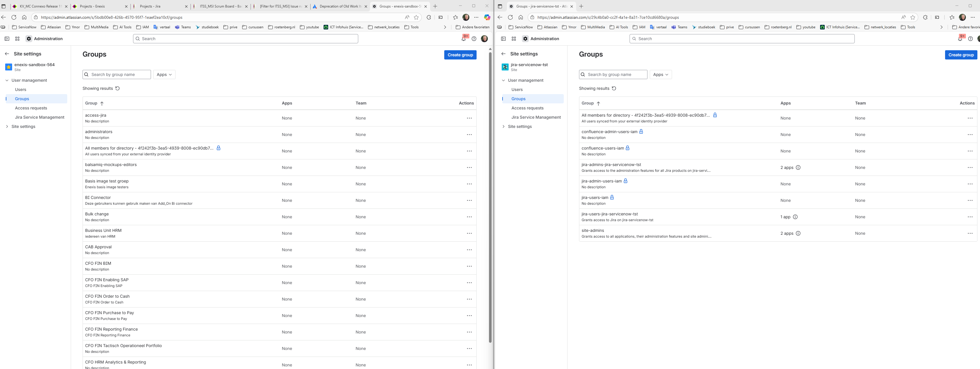The width and height of the screenshot is (980, 369).
Task: Open actions menu for BI Connector group
Action: [x=469, y=200]
